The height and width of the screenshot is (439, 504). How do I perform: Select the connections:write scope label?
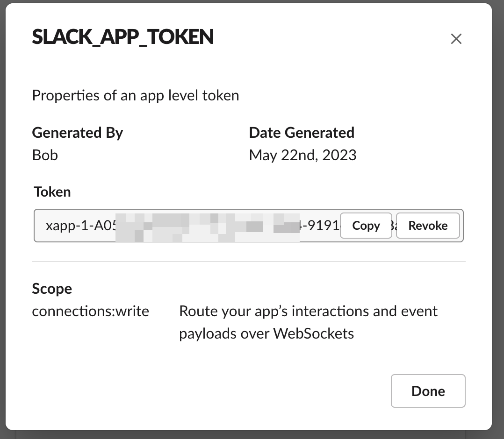point(90,311)
